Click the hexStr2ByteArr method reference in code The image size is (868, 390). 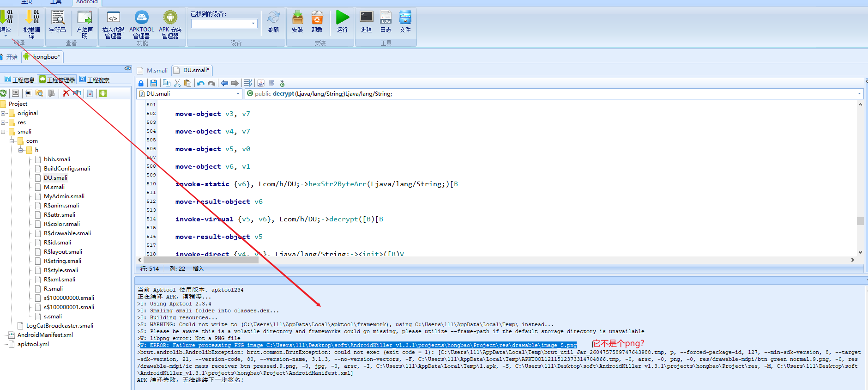[337, 184]
